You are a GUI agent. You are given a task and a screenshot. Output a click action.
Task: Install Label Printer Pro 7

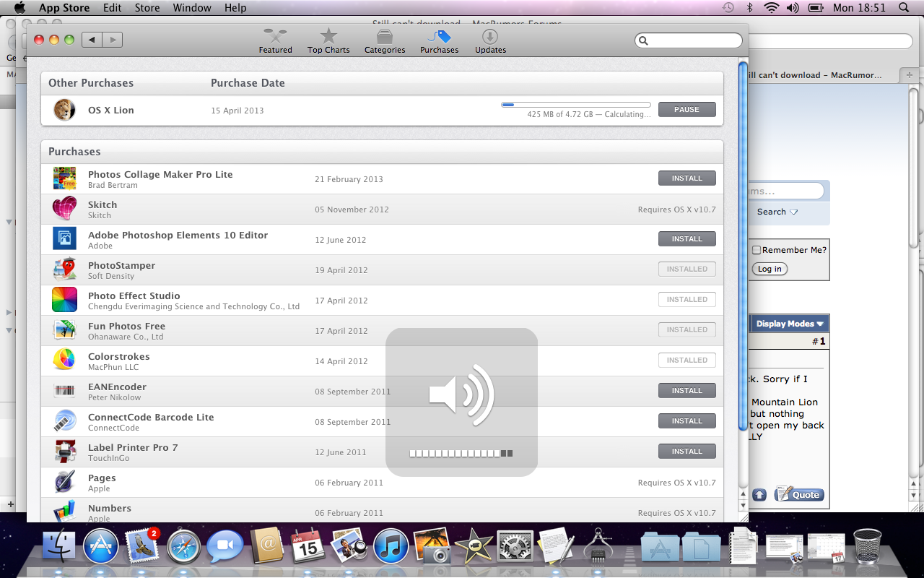click(x=687, y=451)
